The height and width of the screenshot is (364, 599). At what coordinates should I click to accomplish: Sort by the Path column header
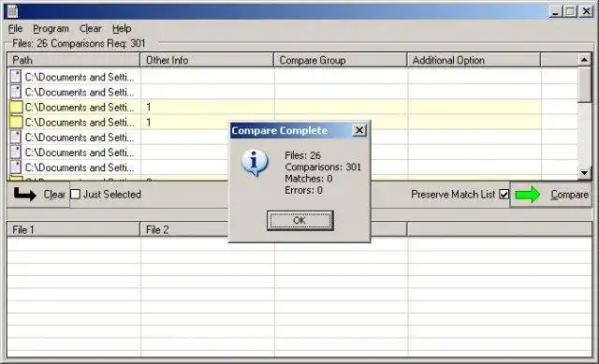click(74, 60)
